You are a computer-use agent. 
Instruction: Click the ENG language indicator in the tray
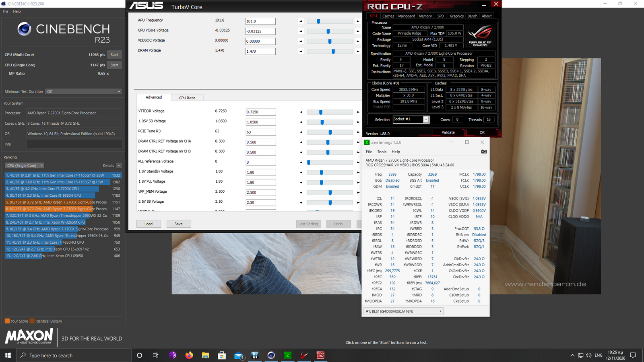599,355
